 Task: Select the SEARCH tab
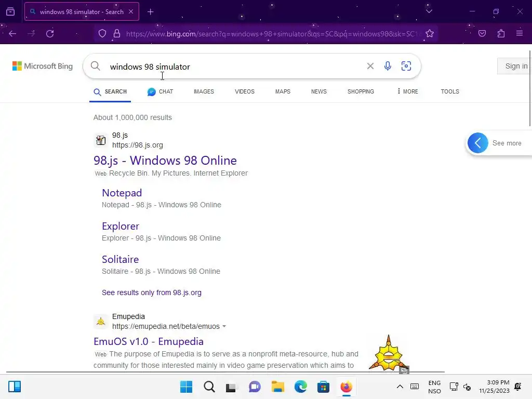point(110,91)
